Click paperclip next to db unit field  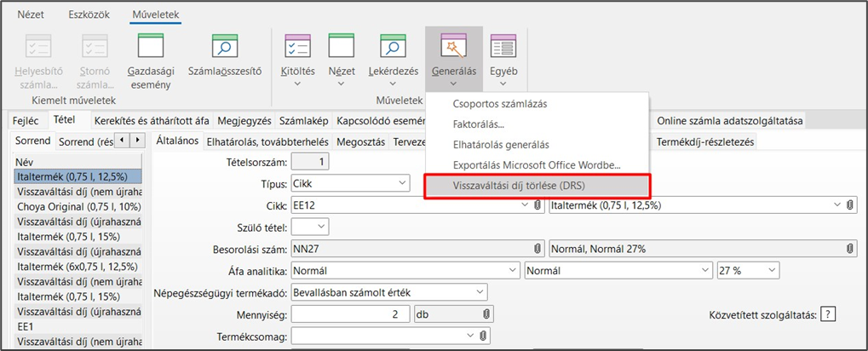(486, 314)
